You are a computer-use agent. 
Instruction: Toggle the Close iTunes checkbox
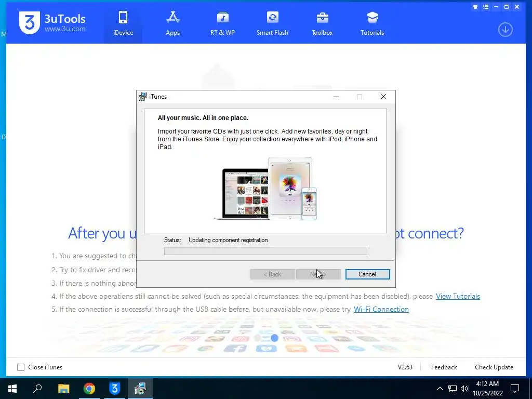point(21,367)
